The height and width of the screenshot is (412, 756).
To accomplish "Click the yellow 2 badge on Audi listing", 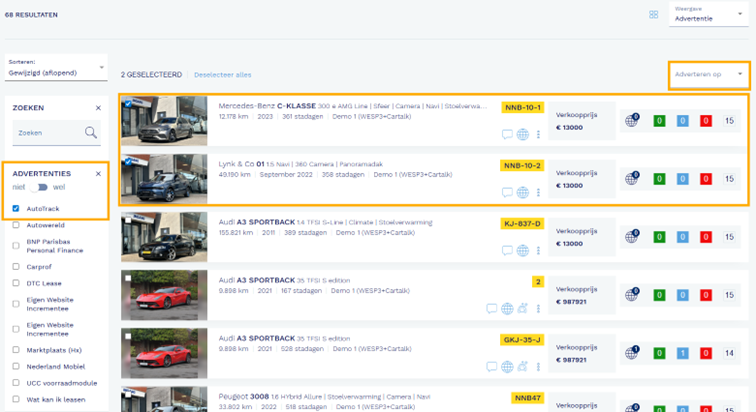I will [x=538, y=282].
